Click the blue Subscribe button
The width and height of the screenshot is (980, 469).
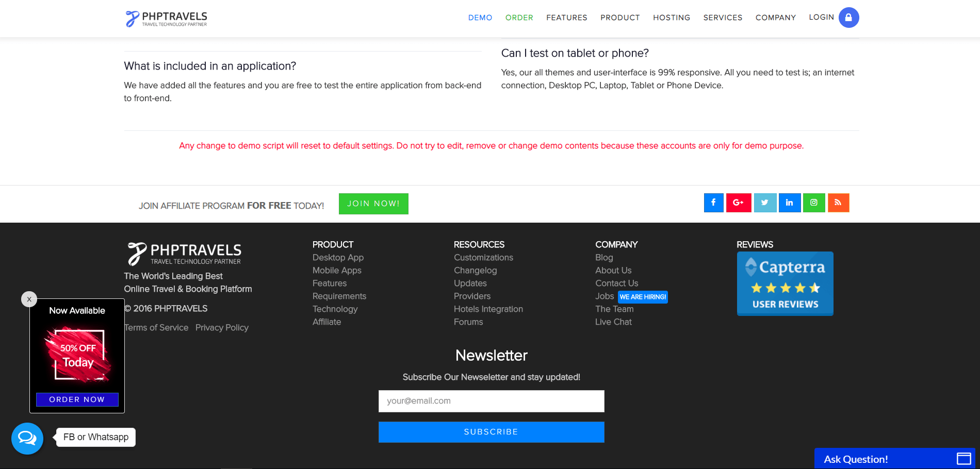pyautogui.click(x=491, y=432)
